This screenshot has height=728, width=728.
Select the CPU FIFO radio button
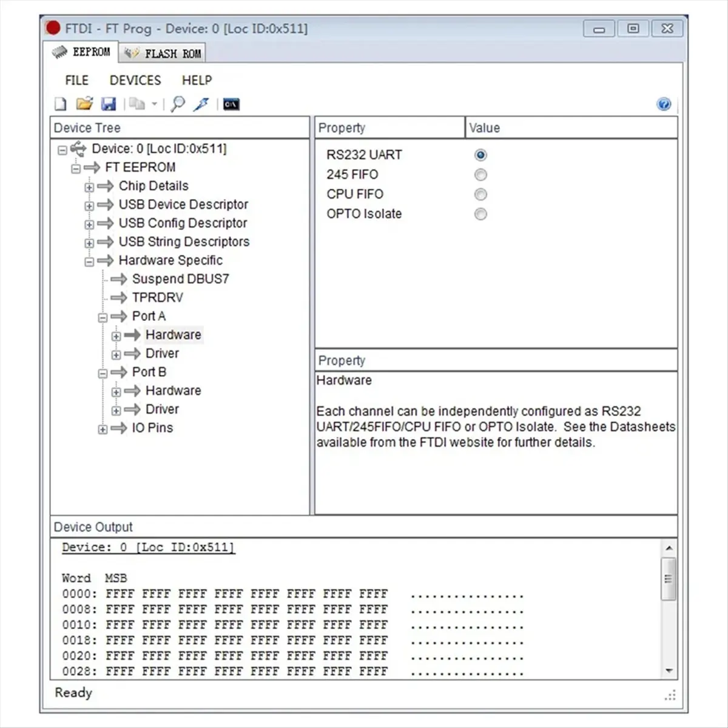point(480,194)
